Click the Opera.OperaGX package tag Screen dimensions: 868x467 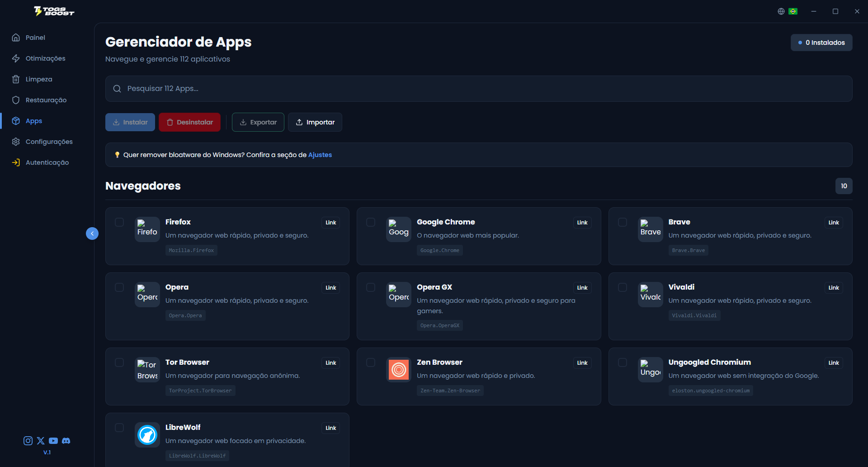439,325
